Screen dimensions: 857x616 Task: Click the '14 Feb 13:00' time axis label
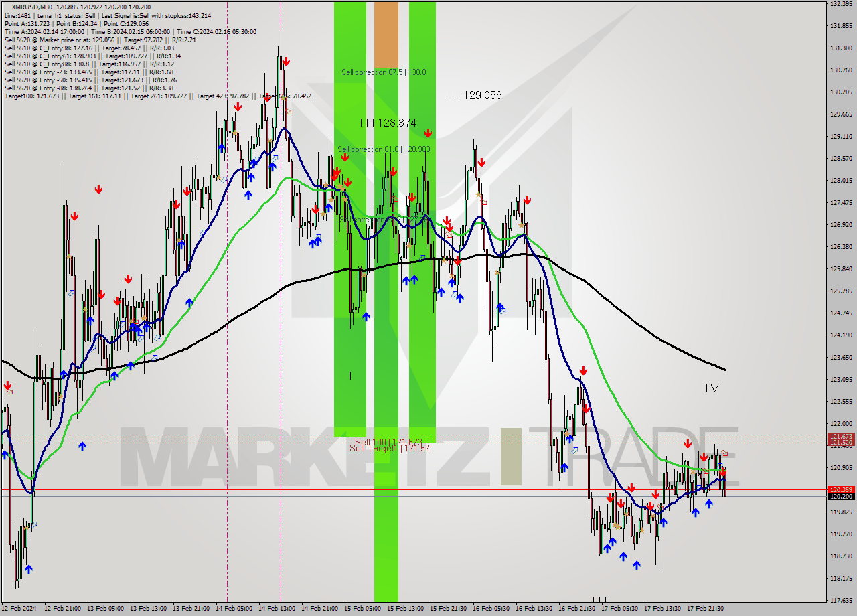tap(277, 609)
